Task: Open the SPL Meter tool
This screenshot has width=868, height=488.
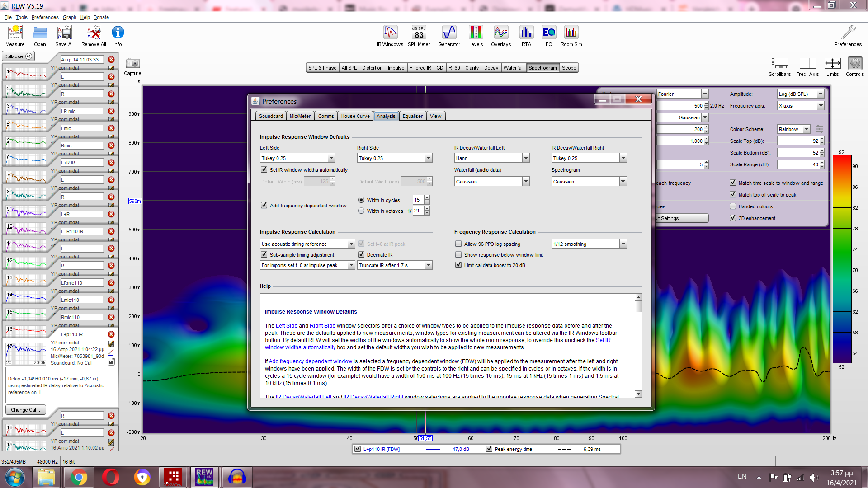Action: pyautogui.click(x=419, y=36)
